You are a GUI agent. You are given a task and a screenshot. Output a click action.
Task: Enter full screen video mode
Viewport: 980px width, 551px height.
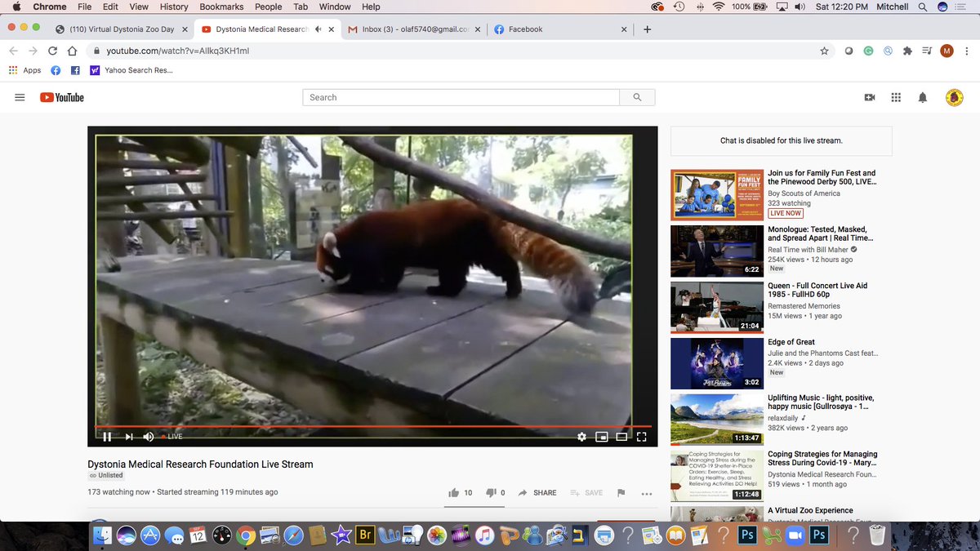641,437
